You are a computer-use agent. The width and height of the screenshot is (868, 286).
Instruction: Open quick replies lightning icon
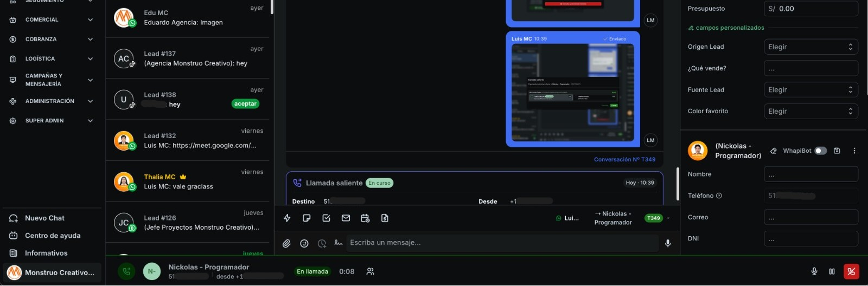coord(287,218)
